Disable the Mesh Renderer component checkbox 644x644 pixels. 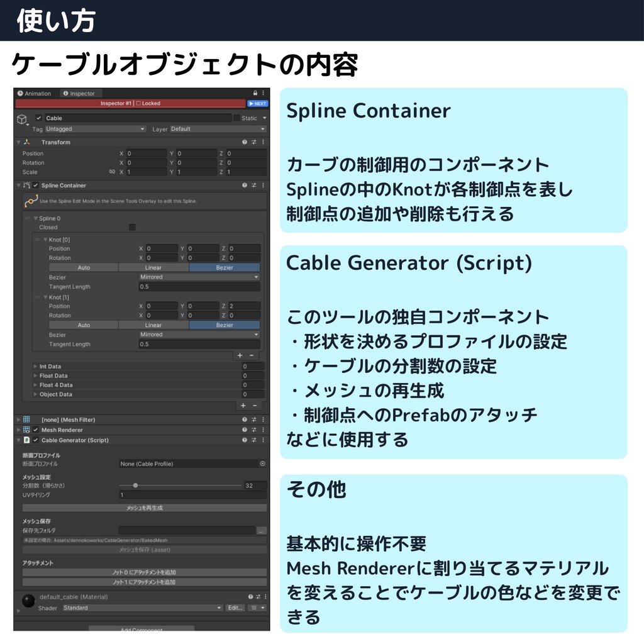(x=35, y=430)
